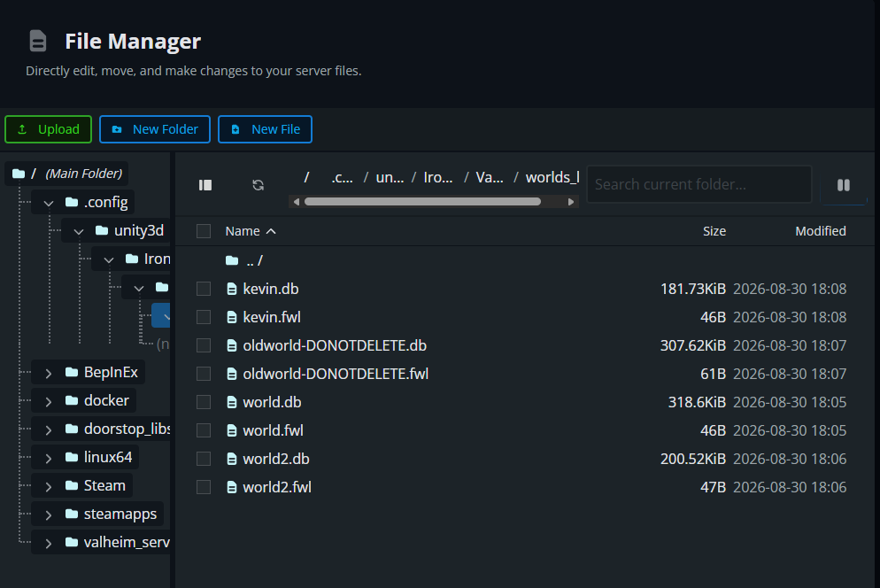Click the world.fwl file icon
The width and height of the screenshot is (880, 588).
[x=231, y=430]
